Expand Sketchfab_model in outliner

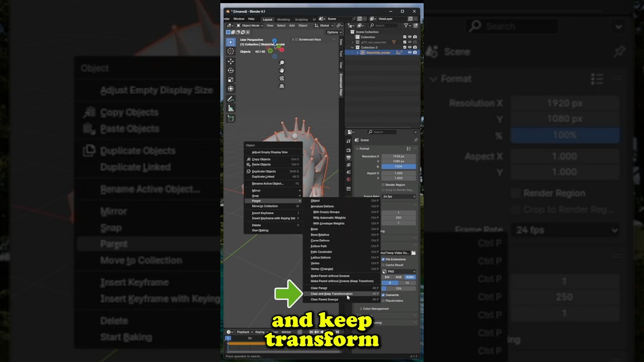coord(358,52)
